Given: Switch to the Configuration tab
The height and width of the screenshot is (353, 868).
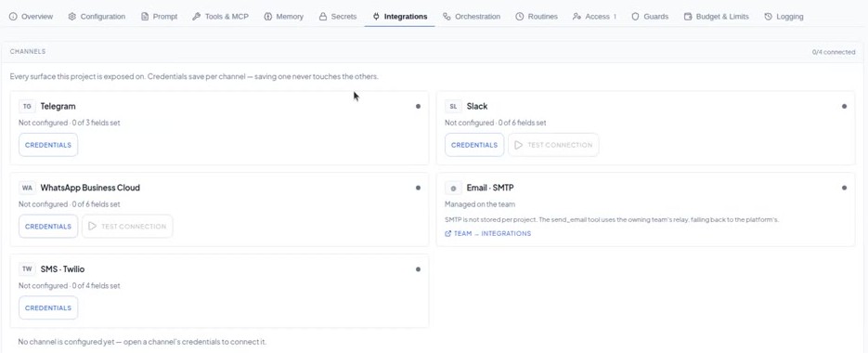Looking at the screenshot, I should pyautogui.click(x=97, y=17).
